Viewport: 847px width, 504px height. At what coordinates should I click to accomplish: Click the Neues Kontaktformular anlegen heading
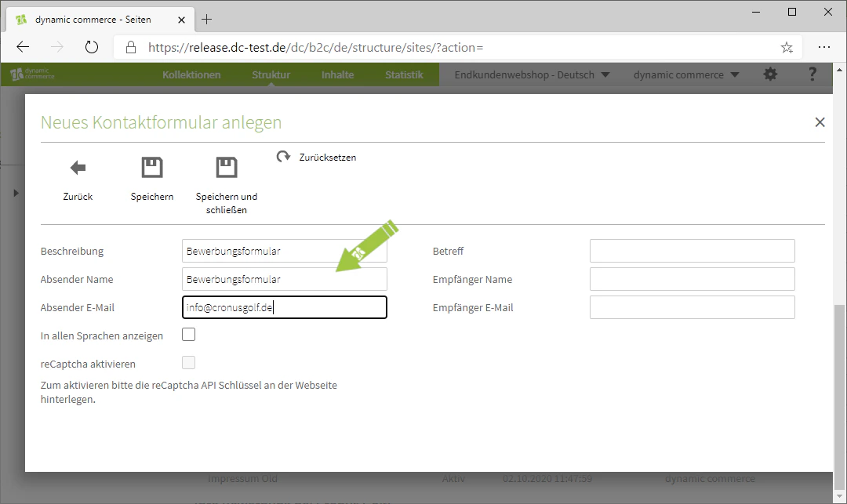pyautogui.click(x=161, y=122)
